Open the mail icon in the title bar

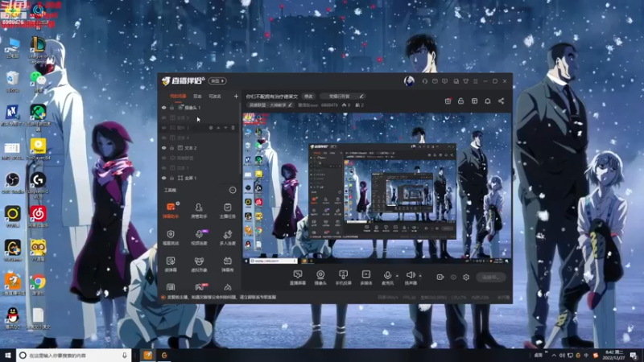point(435,81)
